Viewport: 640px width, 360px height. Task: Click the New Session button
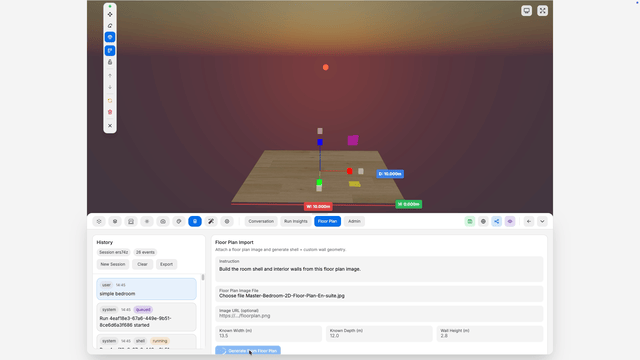(x=113, y=264)
